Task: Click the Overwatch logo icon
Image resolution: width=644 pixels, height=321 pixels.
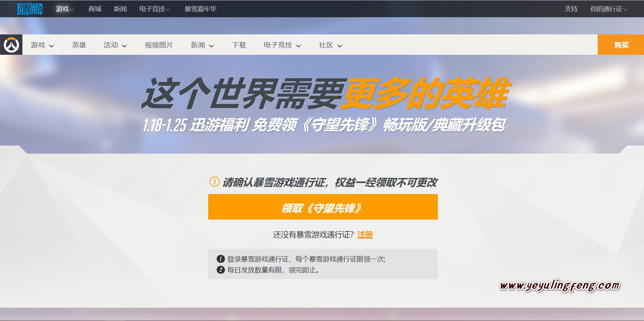Action: (11, 45)
